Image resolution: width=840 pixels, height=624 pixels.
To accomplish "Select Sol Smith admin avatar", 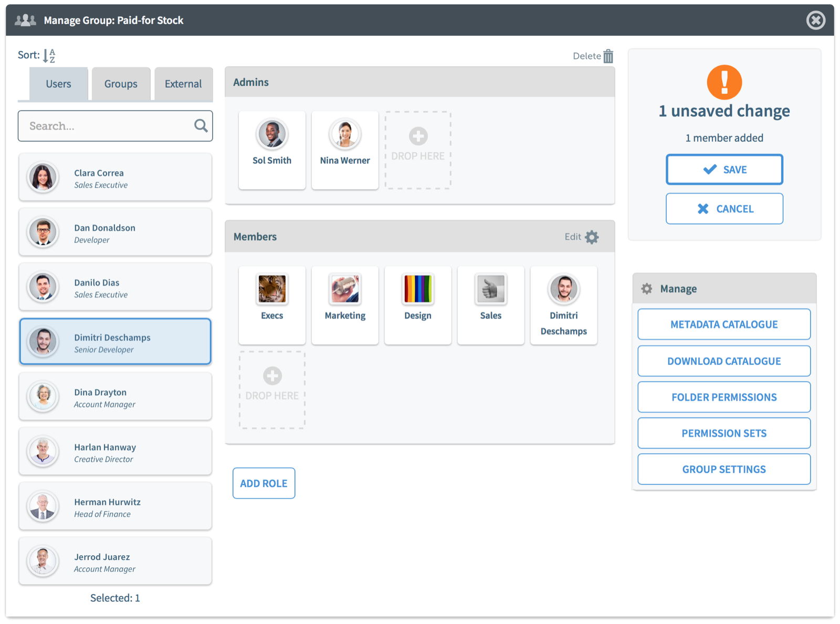I will click(272, 134).
